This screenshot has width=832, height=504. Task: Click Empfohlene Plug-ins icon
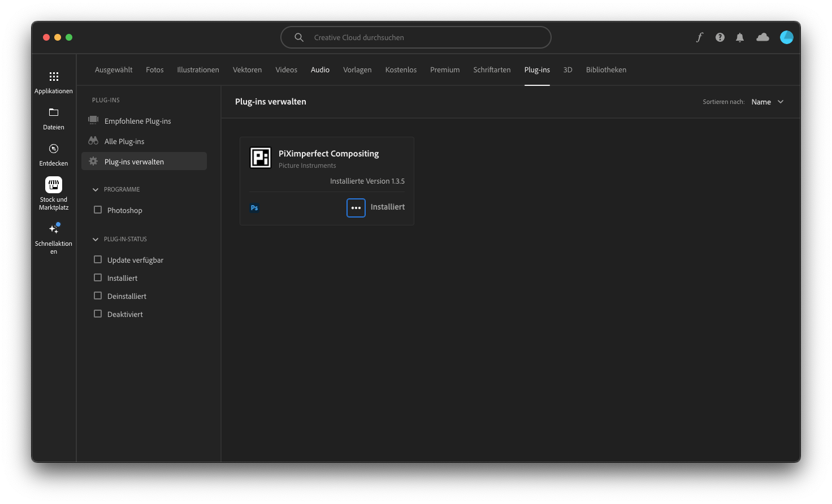(93, 120)
